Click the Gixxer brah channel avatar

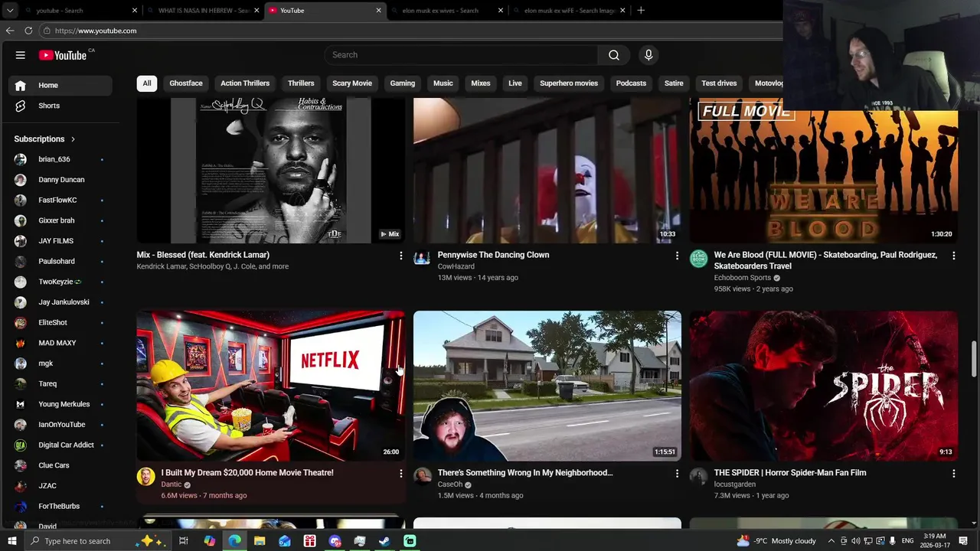pos(21,220)
